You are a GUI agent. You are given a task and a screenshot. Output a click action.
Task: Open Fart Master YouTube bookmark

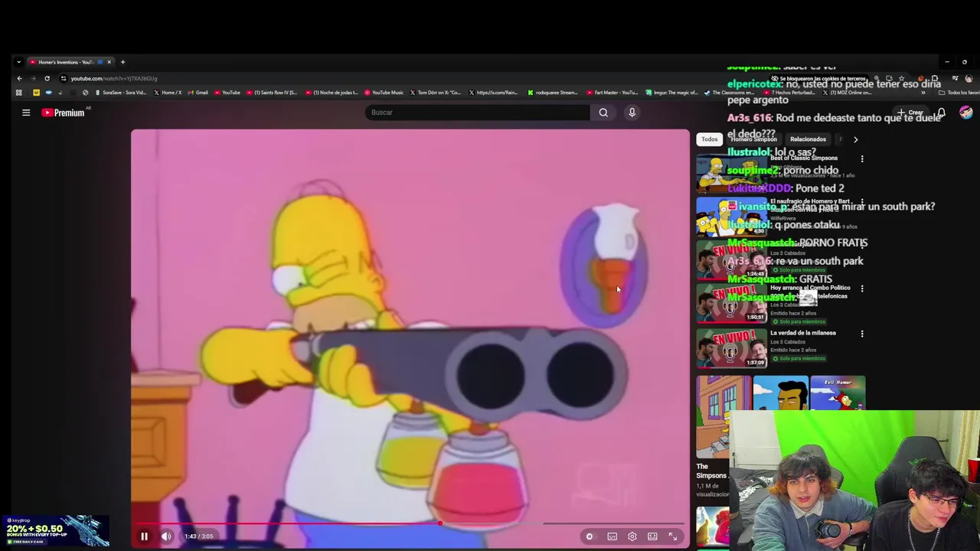(612, 93)
